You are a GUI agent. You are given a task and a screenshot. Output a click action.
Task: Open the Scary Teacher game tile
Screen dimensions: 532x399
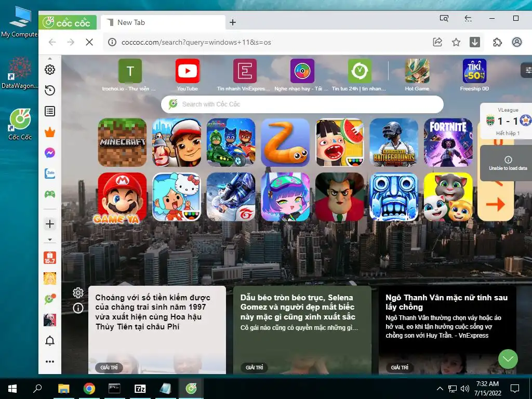point(339,197)
